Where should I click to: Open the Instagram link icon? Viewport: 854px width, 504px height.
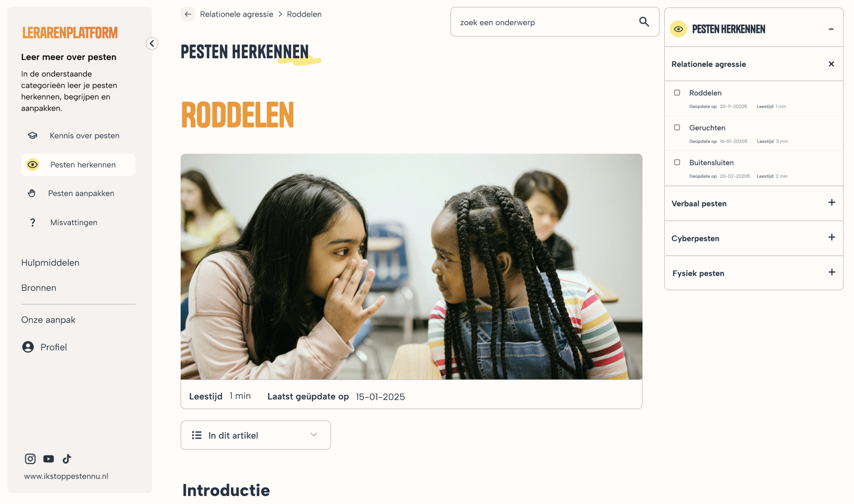coord(30,459)
